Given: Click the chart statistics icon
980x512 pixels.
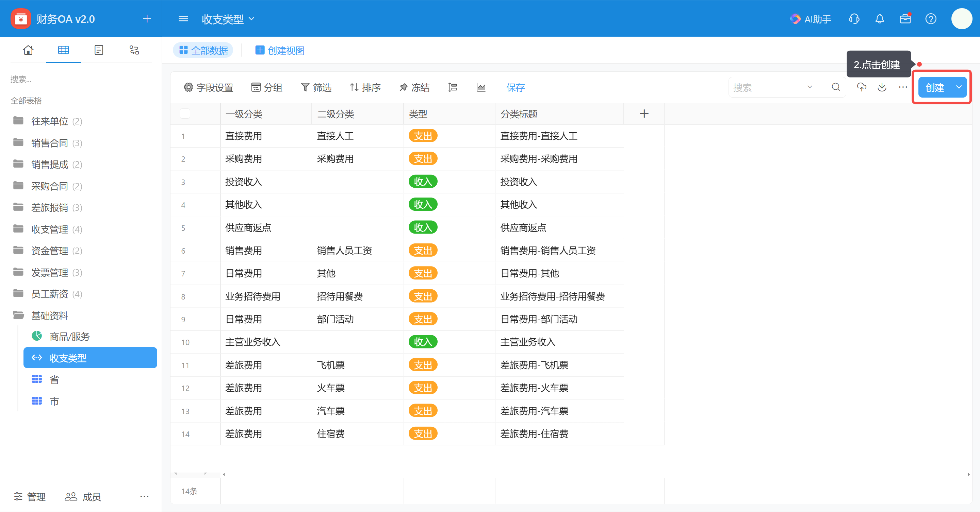Looking at the screenshot, I should click(481, 87).
